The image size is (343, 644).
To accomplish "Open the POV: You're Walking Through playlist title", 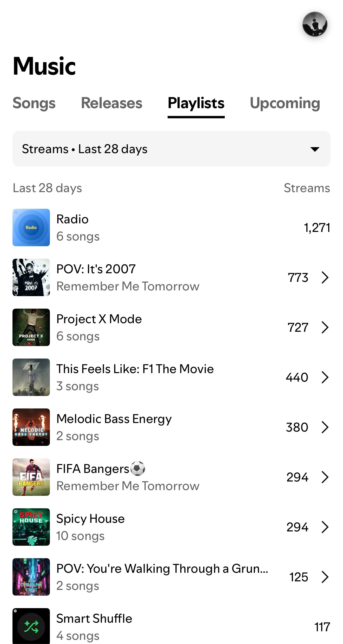I will [162, 569].
